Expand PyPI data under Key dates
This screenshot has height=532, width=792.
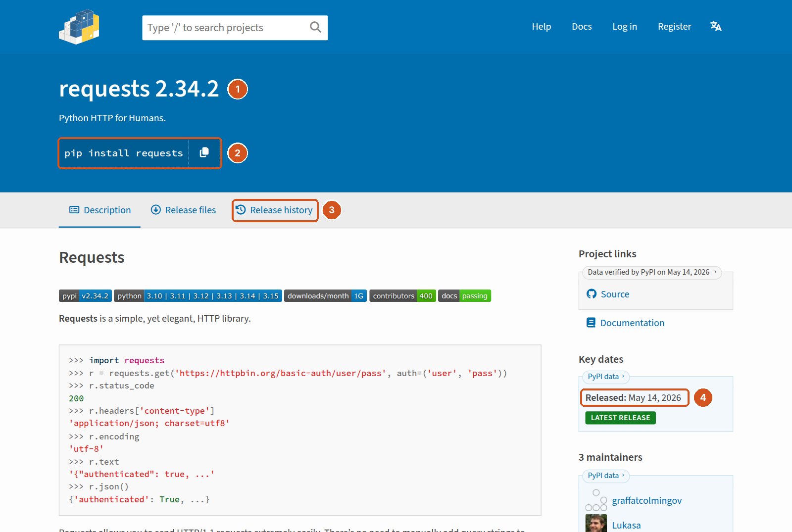pos(605,377)
